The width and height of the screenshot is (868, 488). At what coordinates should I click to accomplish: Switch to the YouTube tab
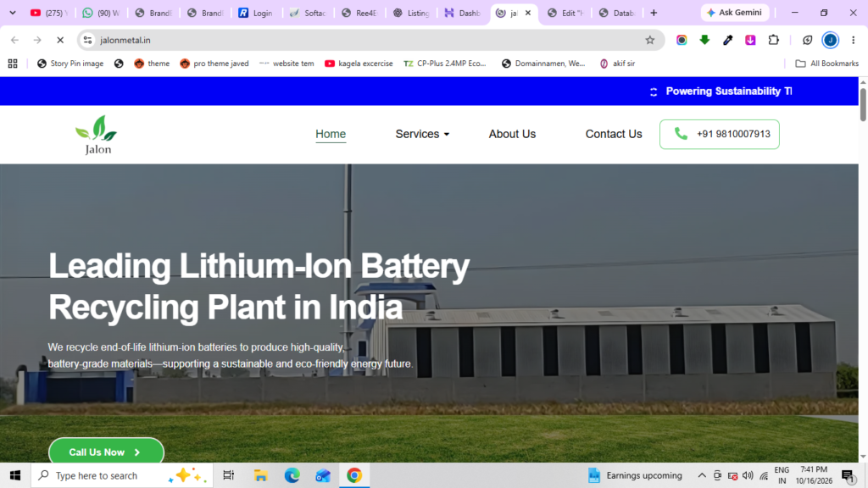point(48,13)
